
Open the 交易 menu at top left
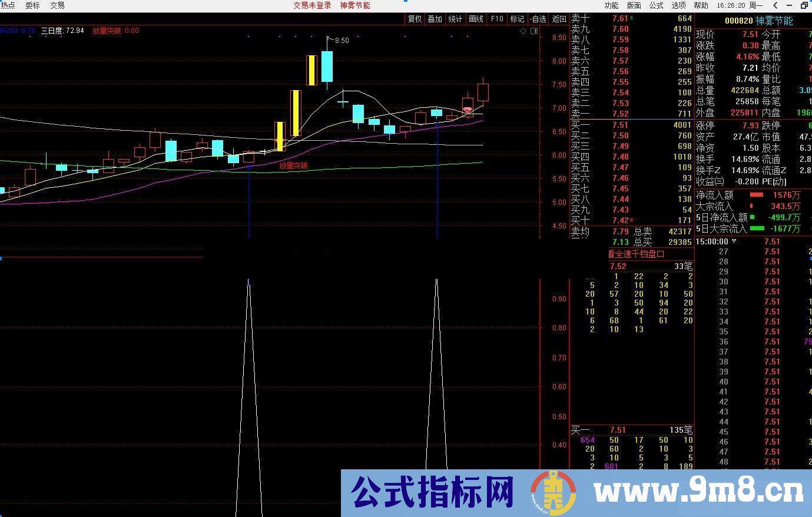57,5
